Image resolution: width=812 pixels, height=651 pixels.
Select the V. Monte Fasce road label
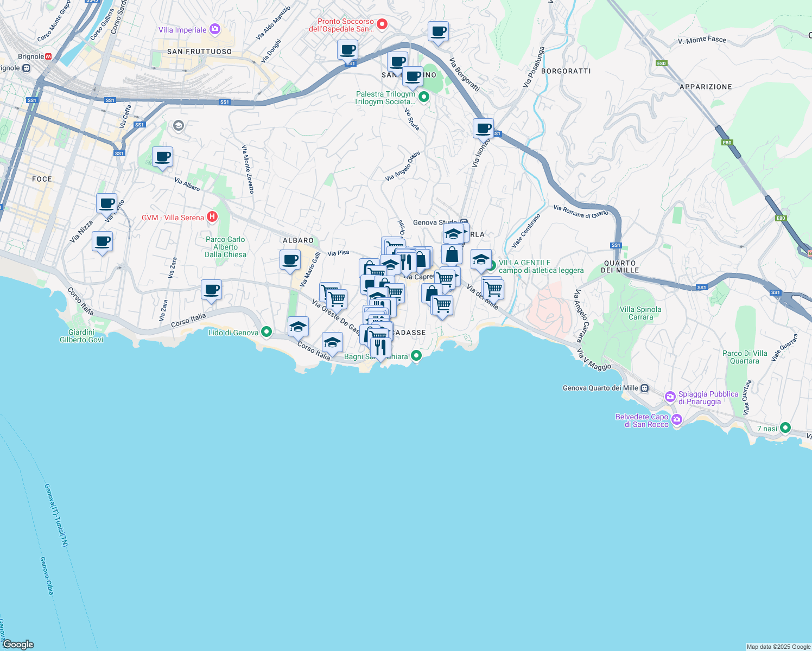point(702,40)
